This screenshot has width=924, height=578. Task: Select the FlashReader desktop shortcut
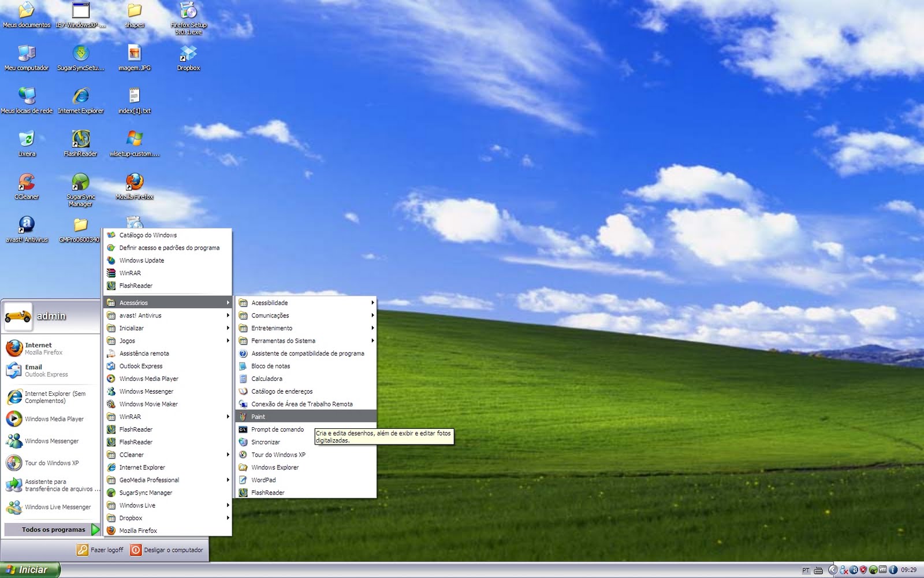click(81, 144)
